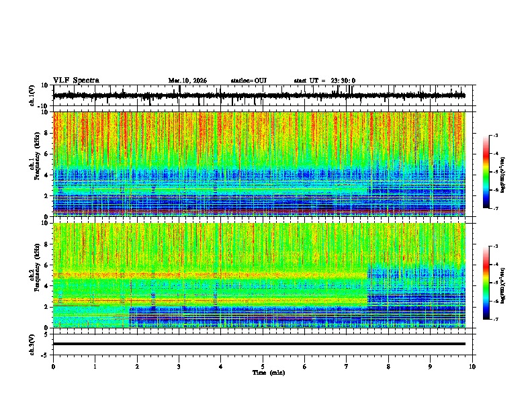Click the ch.2 spectrogram color bar
This screenshot has width=532, height=411.
(486, 283)
